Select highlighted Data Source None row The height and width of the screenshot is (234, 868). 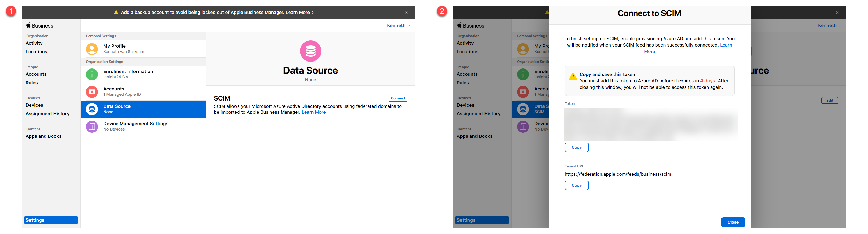tap(143, 109)
